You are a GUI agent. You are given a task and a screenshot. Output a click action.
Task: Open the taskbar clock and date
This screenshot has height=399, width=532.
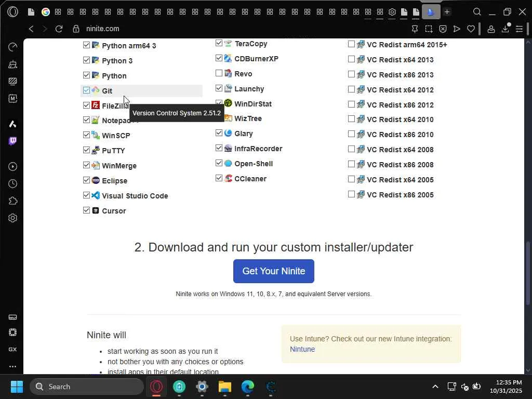point(506,387)
